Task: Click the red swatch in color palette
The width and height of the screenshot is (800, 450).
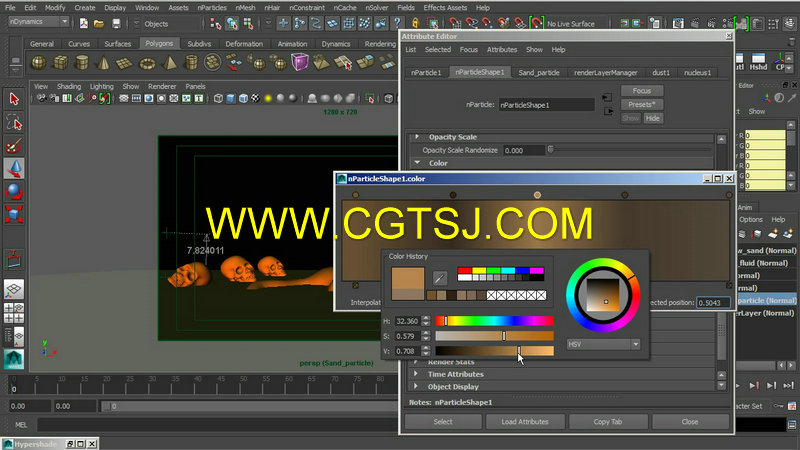Action: pos(464,270)
